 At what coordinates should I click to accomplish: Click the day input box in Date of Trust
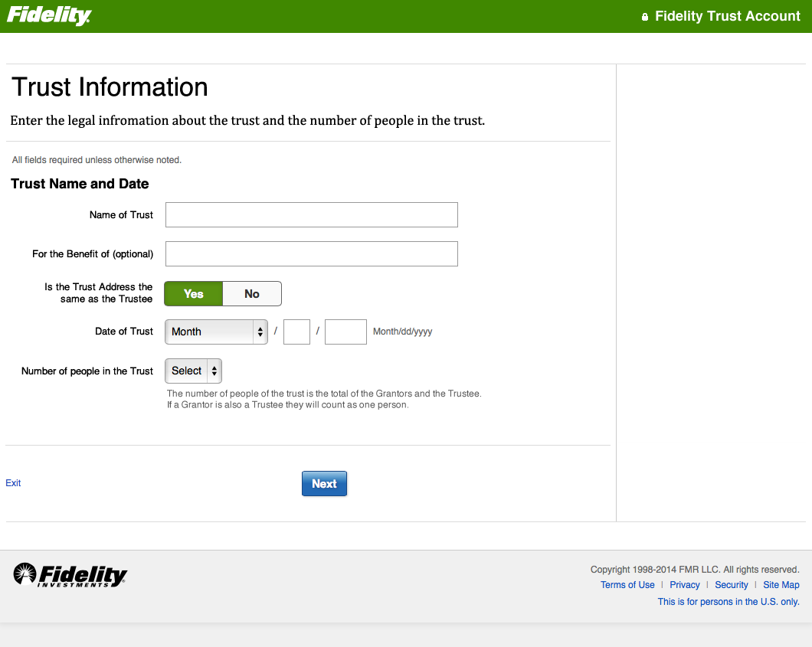pos(296,332)
